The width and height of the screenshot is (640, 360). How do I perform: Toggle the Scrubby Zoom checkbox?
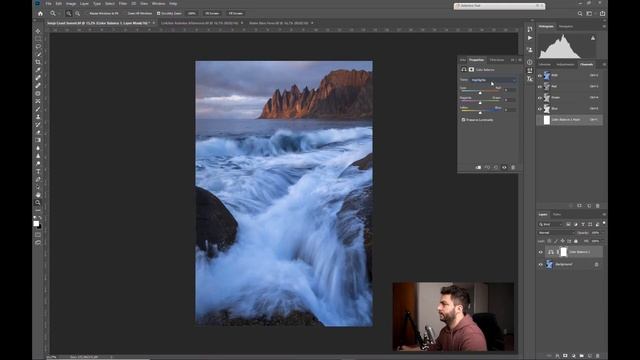pyautogui.click(x=158, y=13)
